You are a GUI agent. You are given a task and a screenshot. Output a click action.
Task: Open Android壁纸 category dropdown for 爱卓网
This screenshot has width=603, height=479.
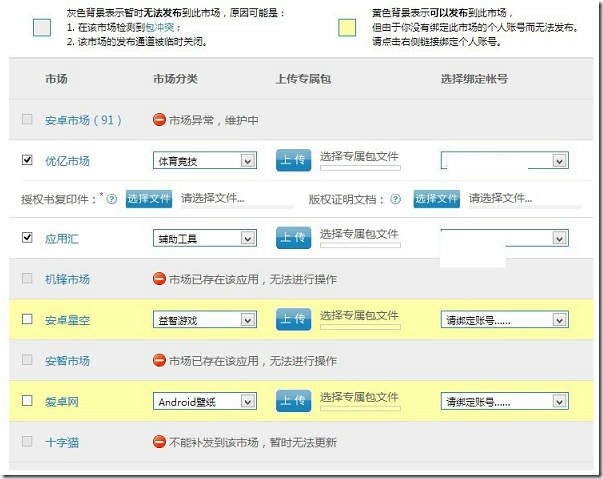pyautogui.click(x=205, y=402)
